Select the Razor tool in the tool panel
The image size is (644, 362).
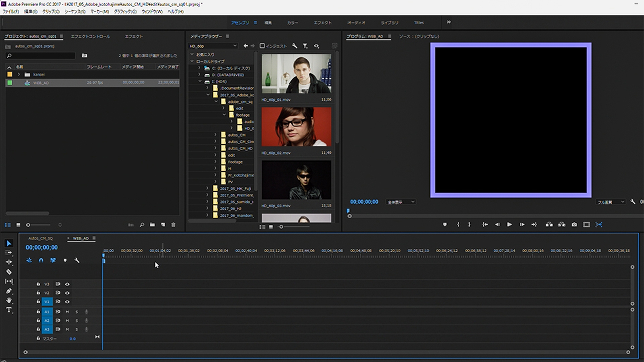point(9,272)
